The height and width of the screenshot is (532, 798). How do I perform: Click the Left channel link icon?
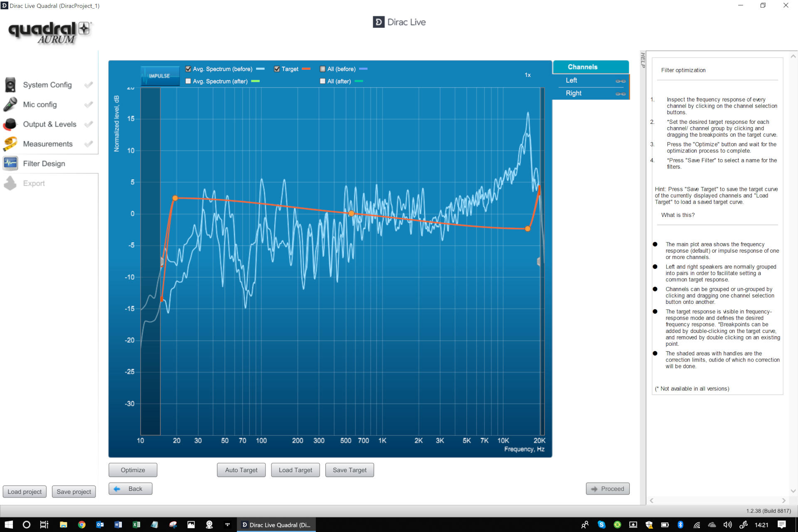coord(620,81)
